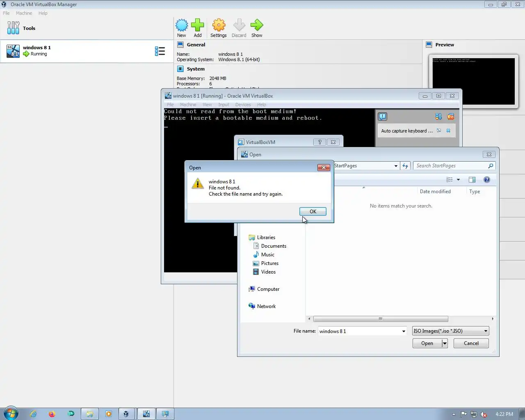The width and height of the screenshot is (525, 420).
Task: Open the Devices menu in the VM window
Action: point(243,105)
